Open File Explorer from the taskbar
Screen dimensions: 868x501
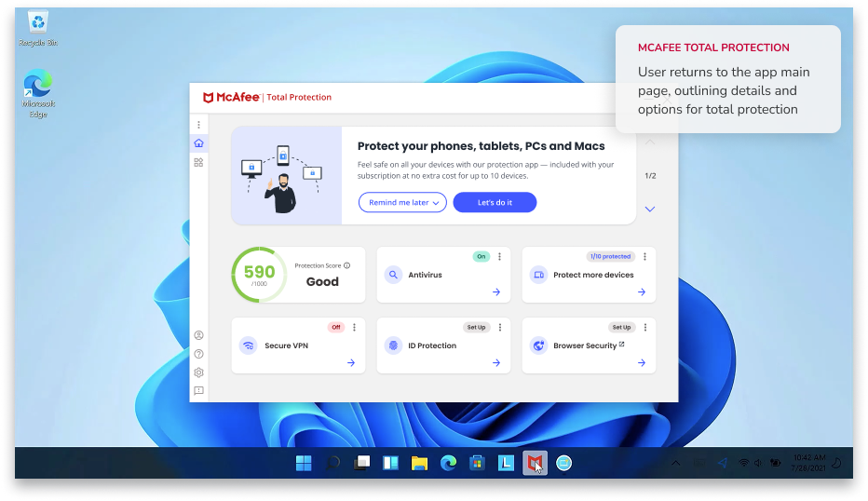tap(420, 463)
